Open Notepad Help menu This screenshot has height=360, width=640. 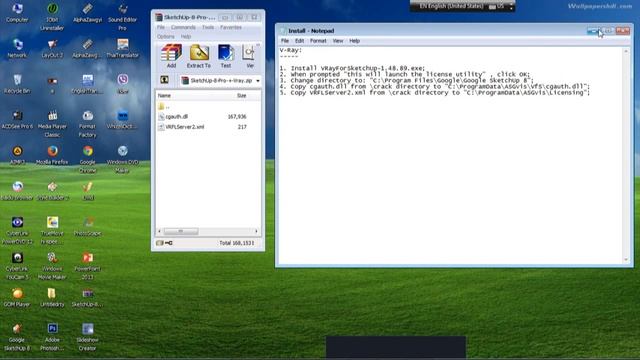coord(354,41)
